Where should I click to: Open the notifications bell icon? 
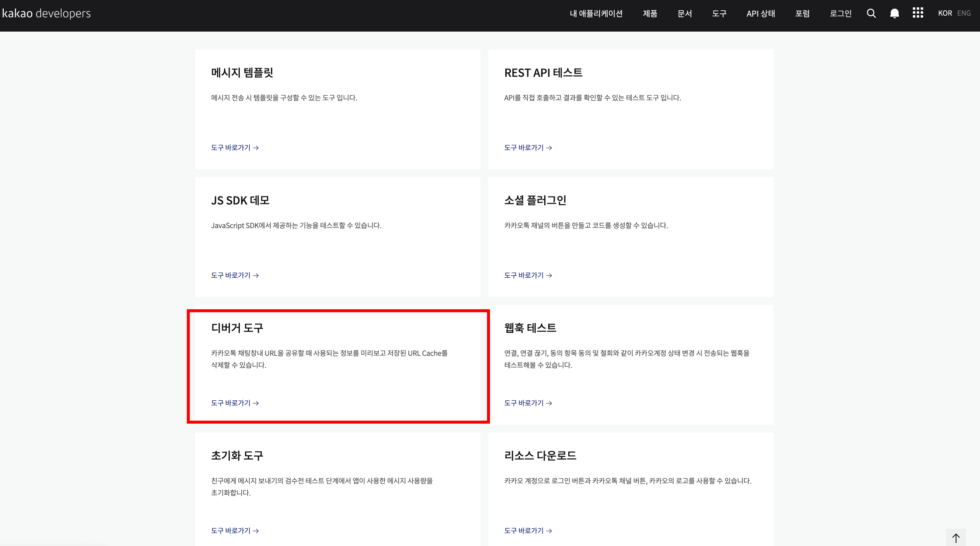(x=895, y=14)
